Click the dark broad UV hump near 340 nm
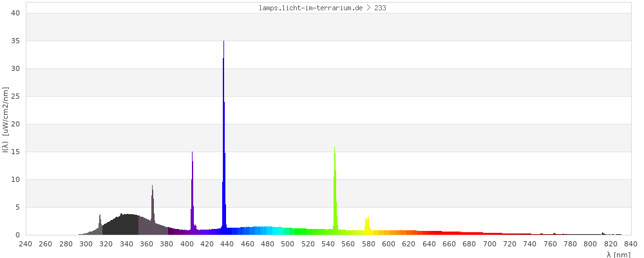Image resolution: width=644 pixels, height=258 pixels. click(126, 226)
